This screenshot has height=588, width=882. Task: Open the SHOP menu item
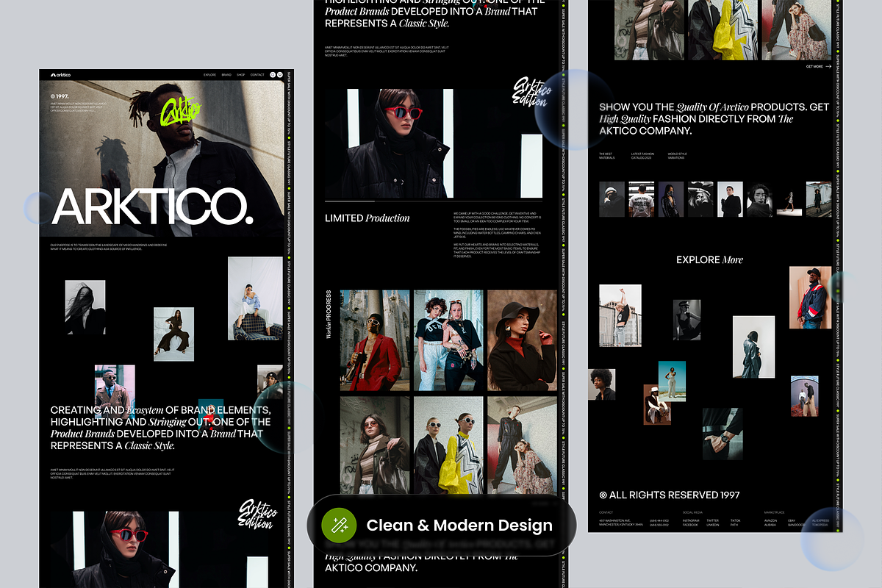coord(241,75)
